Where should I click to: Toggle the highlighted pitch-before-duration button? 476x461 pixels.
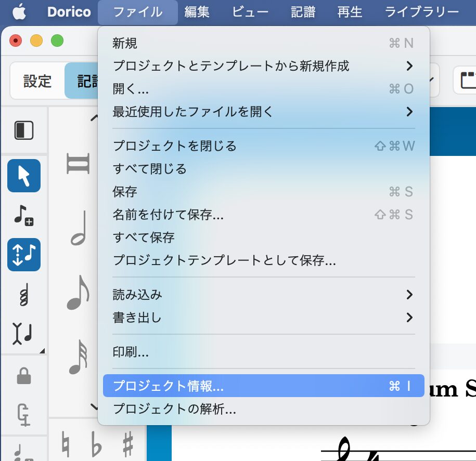(24, 255)
